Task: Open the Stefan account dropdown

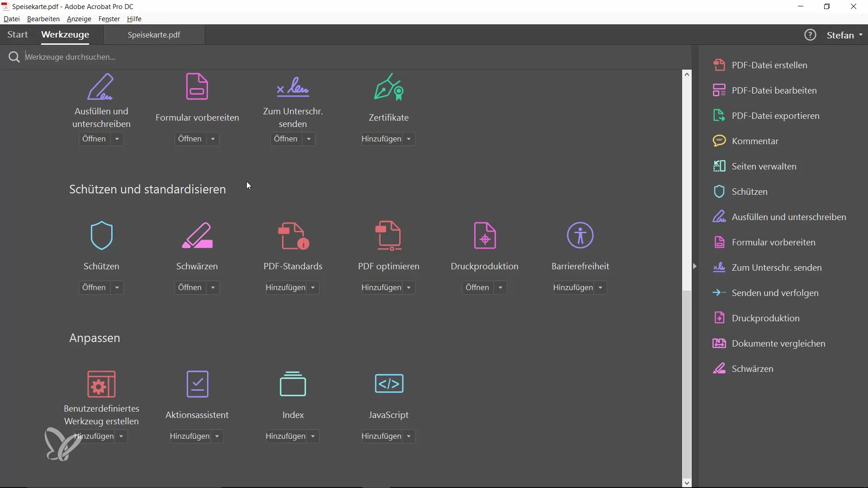Action: [x=844, y=35]
